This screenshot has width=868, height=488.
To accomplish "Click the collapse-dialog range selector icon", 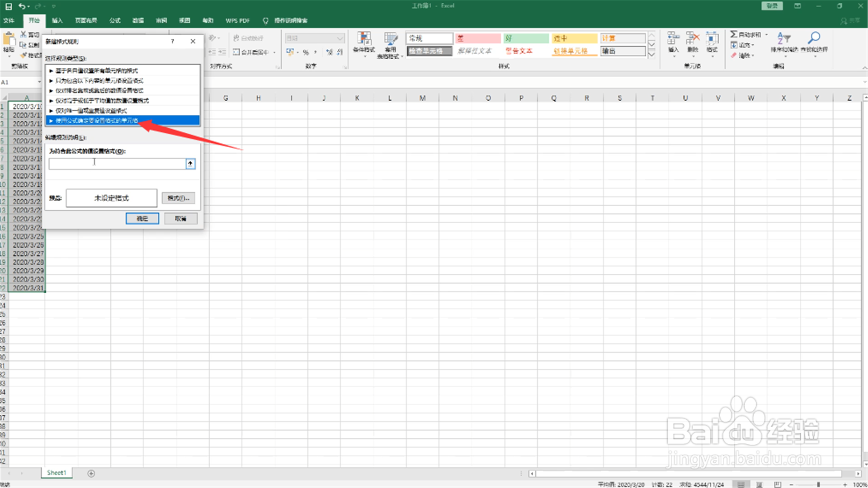I will [x=190, y=164].
